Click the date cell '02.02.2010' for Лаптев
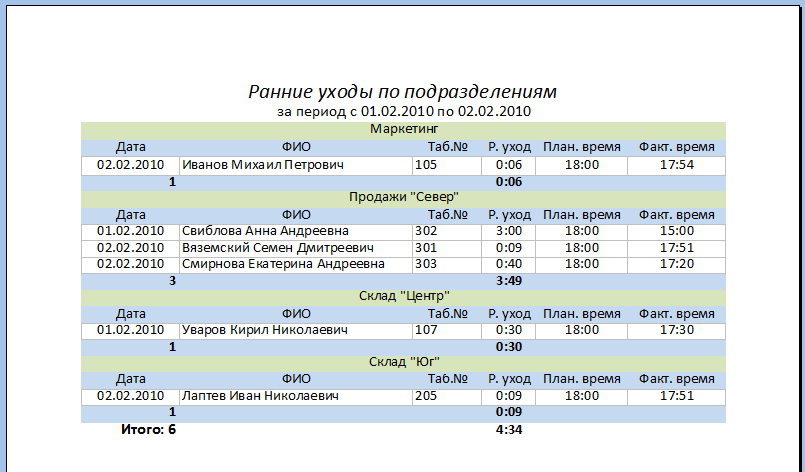 click(130, 397)
